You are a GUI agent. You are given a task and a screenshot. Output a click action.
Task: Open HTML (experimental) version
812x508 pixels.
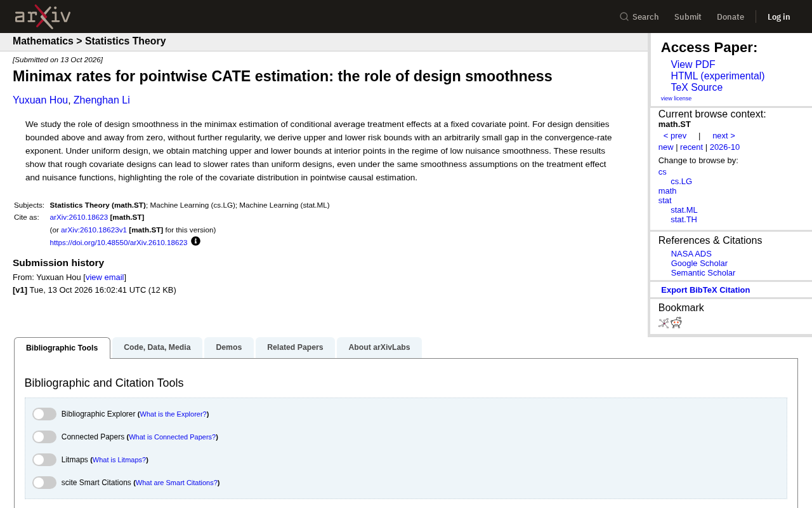[x=717, y=76]
